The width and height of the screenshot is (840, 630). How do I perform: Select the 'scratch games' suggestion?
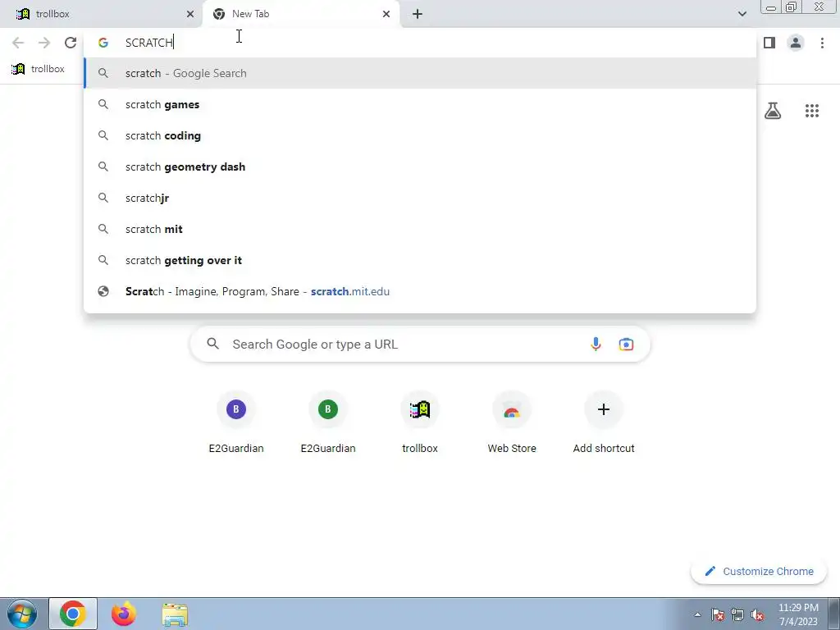(420, 104)
